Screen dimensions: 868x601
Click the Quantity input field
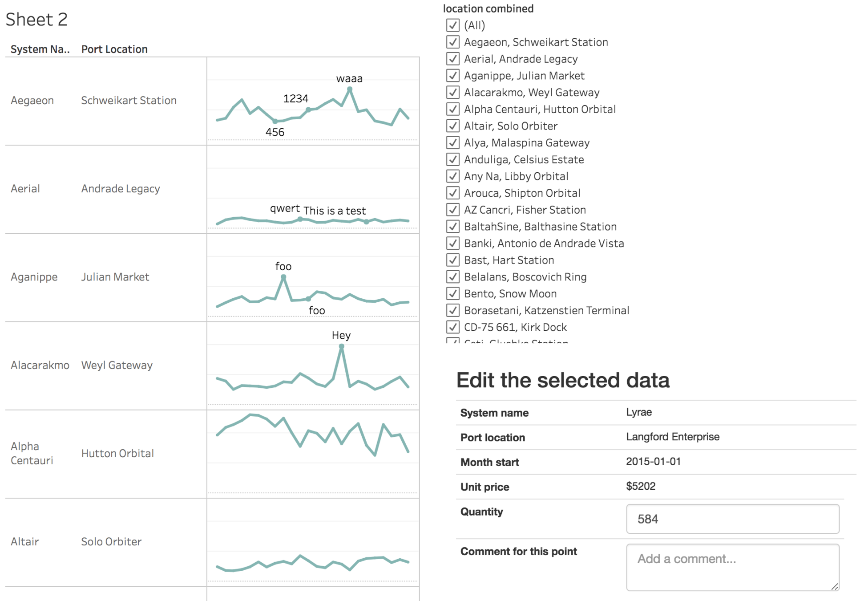point(732,519)
